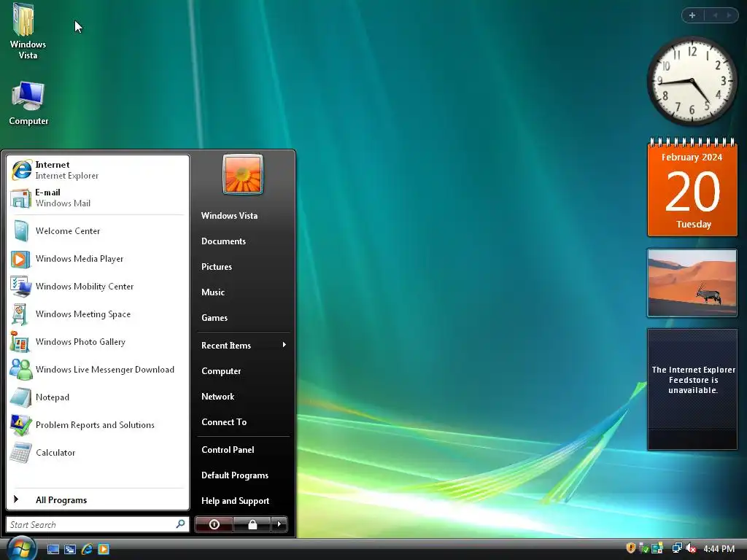Open shutdown options arrow menu

tap(279, 524)
